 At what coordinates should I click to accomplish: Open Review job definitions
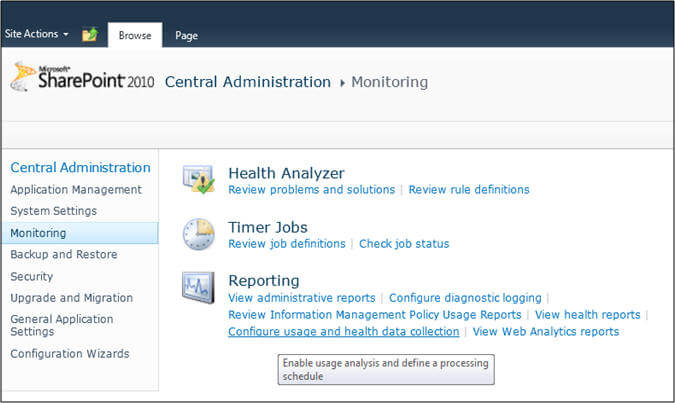pyautogui.click(x=287, y=244)
